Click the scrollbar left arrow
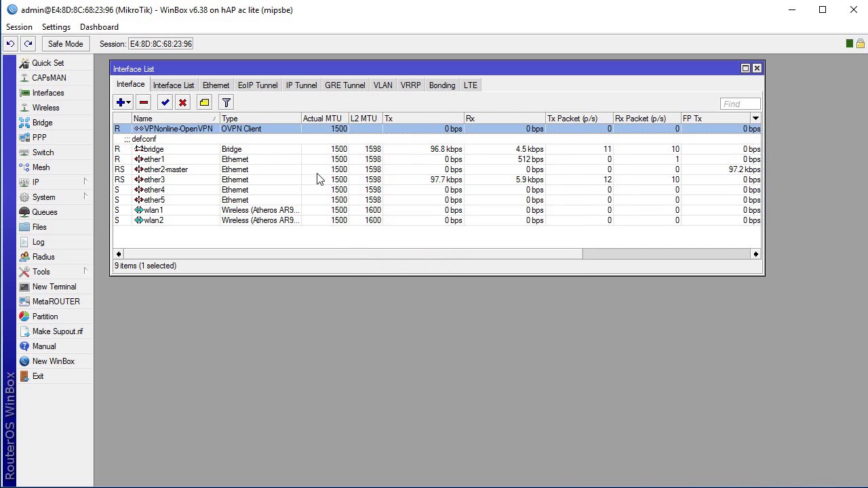Viewport: 868px width, 488px height. pyautogui.click(x=119, y=254)
